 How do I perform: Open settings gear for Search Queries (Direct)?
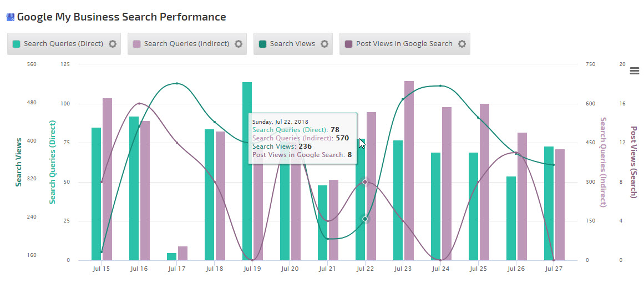pyautogui.click(x=113, y=44)
